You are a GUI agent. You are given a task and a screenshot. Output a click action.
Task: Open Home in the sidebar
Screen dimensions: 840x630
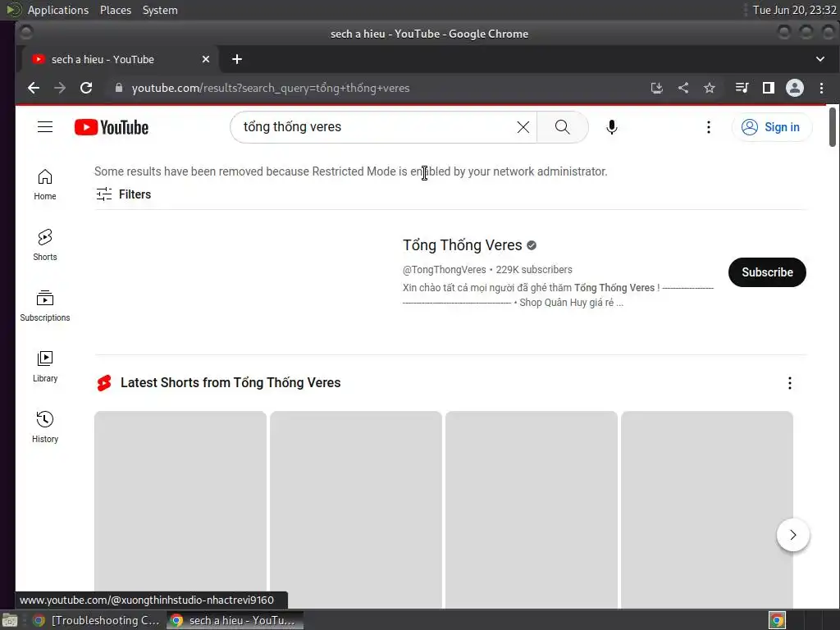45,185
